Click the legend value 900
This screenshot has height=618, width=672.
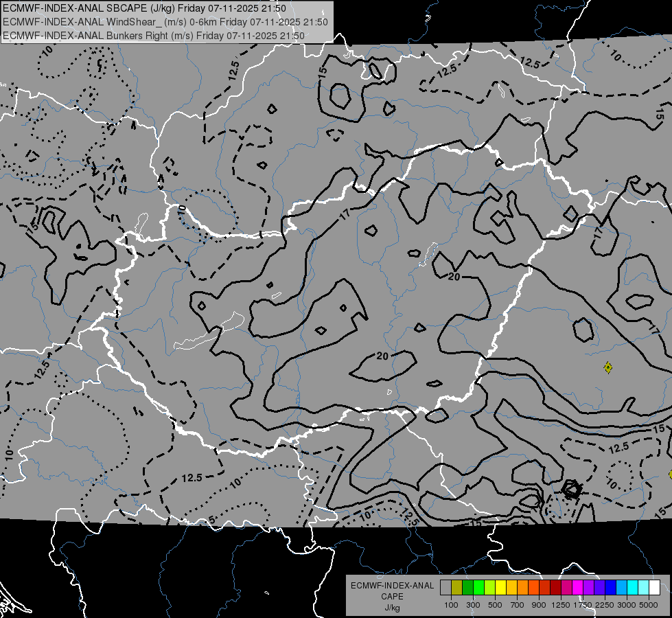(539, 605)
